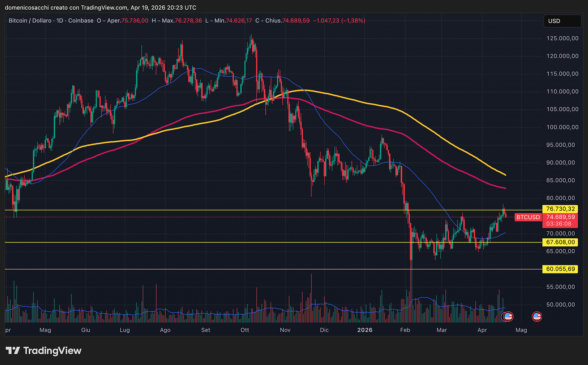Click the red current price label 74.689,59

click(x=560, y=217)
